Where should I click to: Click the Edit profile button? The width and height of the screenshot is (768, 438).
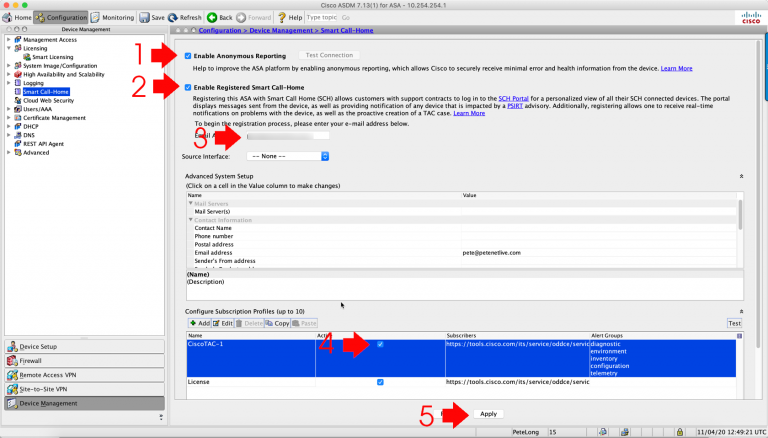(x=223, y=323)
